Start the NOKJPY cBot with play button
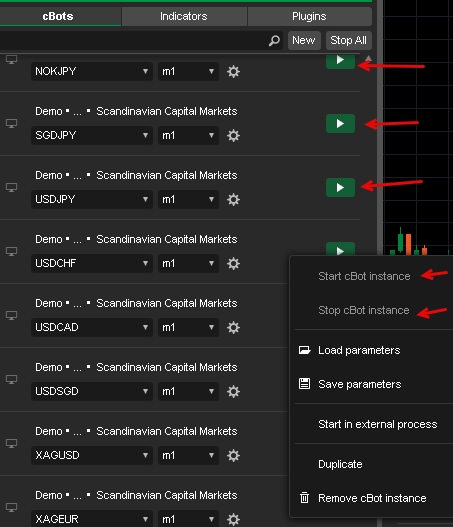 coord(340,61)
